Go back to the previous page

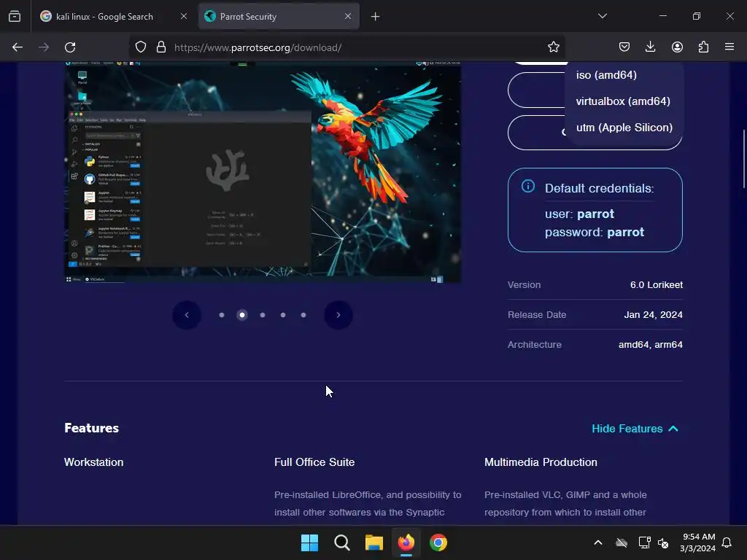[18, 47]
